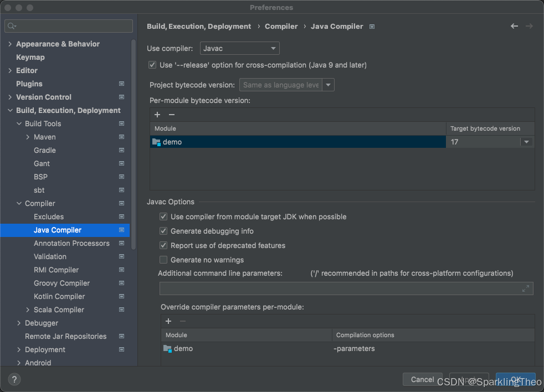Click the demo module icon in the bytecode table

pyautogui.click(x=156, y=142)
